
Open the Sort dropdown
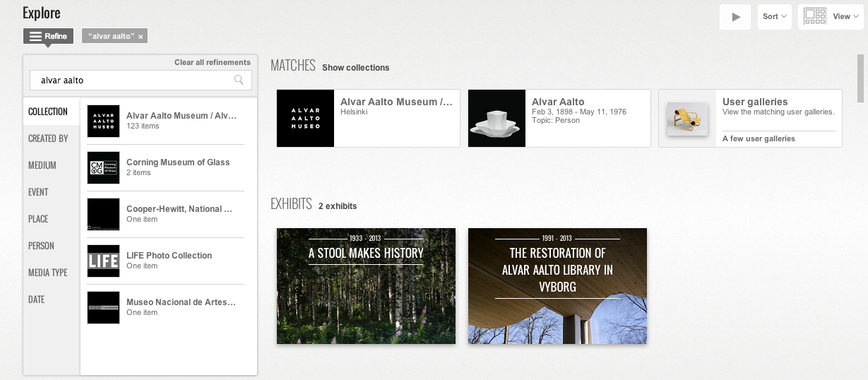775,16
